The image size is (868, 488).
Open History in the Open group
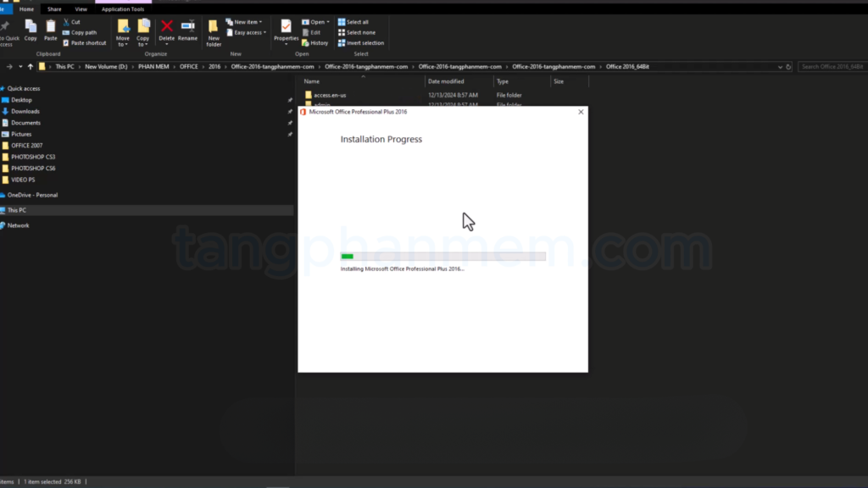[315, 43]
